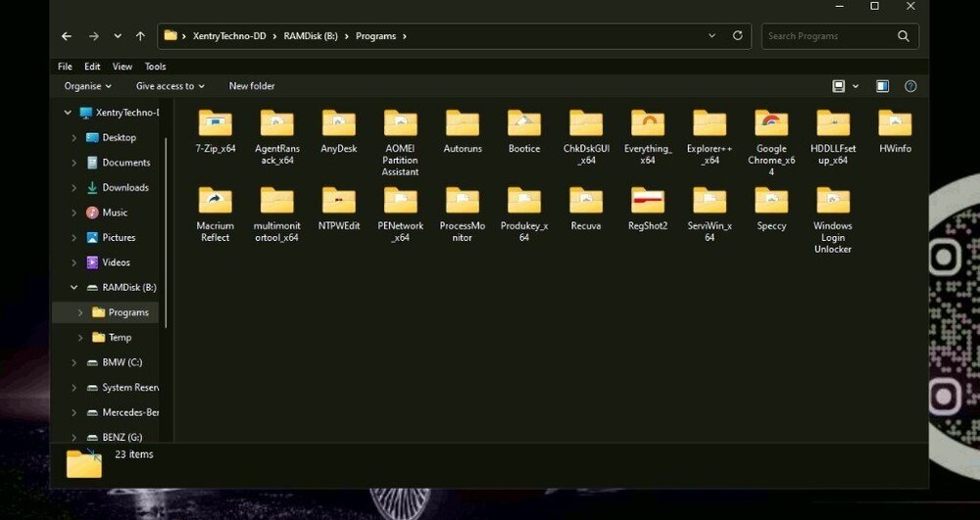The width and height of the screenshot is (980, 520).
Task: Open the Windows Login Unlocker folder
Action: click(x=833, y=201)
